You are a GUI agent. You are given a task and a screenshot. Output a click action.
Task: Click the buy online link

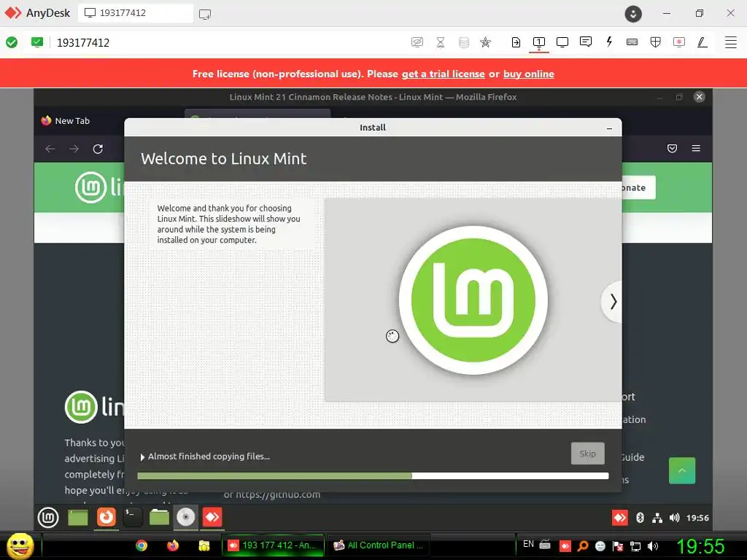[528, 74]
